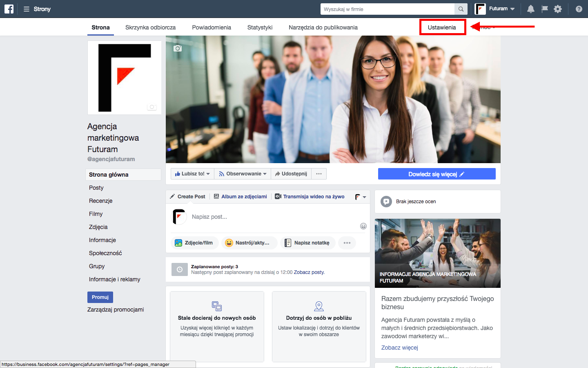Open the Powiadomienia tab
The width and height of the screenshot is (588, 368).
212,27
